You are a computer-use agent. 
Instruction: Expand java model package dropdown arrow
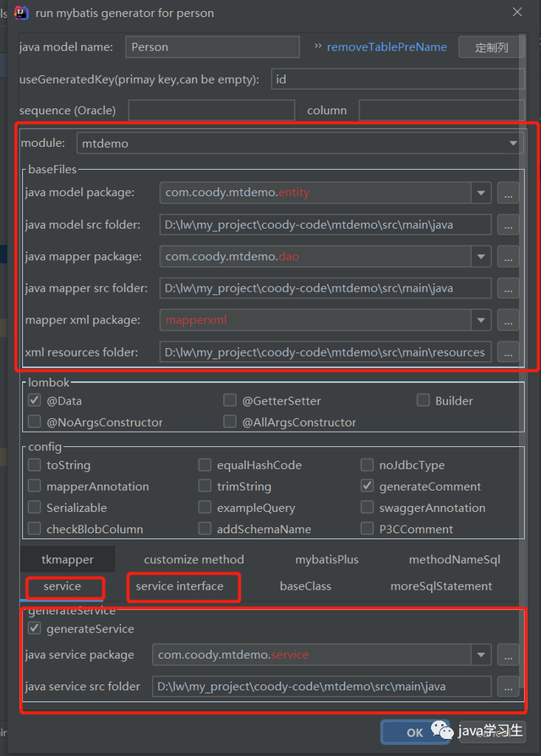[x=481, y=193]
